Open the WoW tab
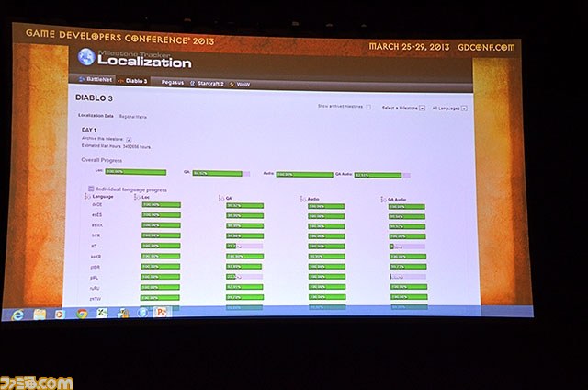 (x=240, y=85)
